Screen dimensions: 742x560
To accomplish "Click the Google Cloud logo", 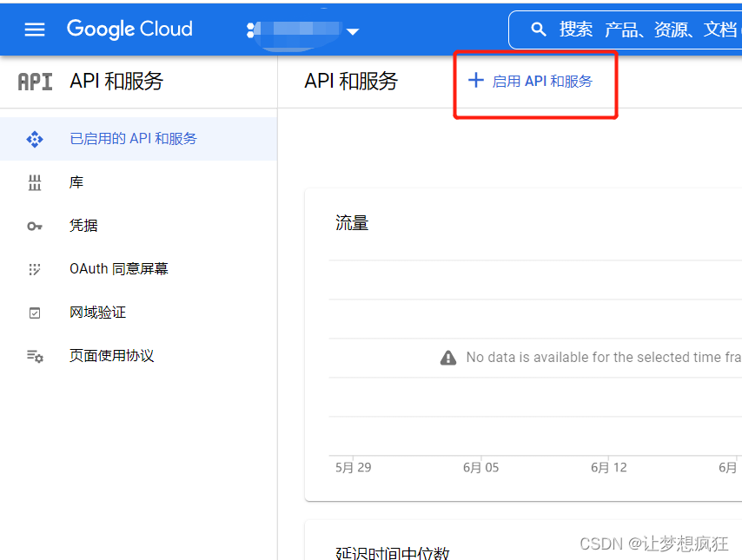I will coord(129,29).
